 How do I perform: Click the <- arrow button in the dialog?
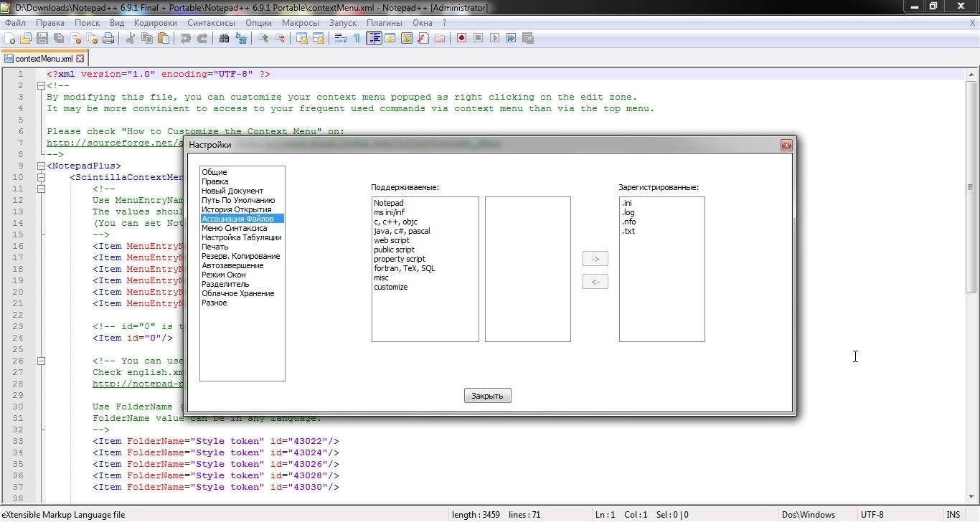click(x=595, y=282)
